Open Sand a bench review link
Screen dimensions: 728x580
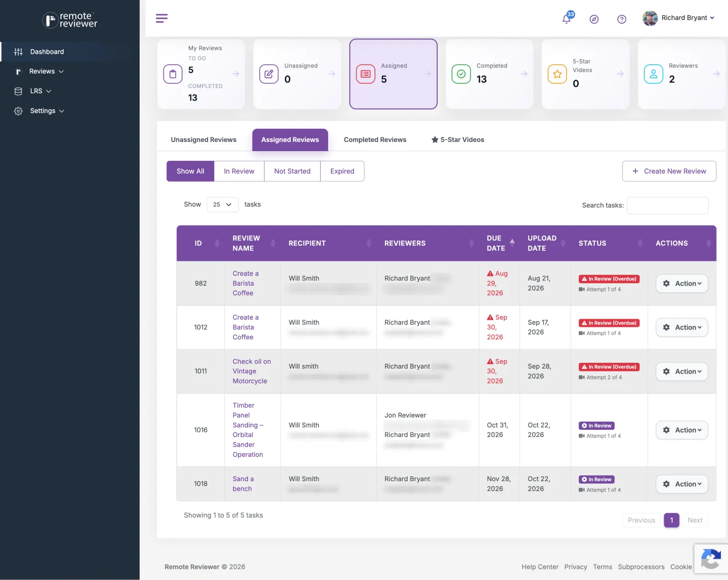(x=243, y=484)
